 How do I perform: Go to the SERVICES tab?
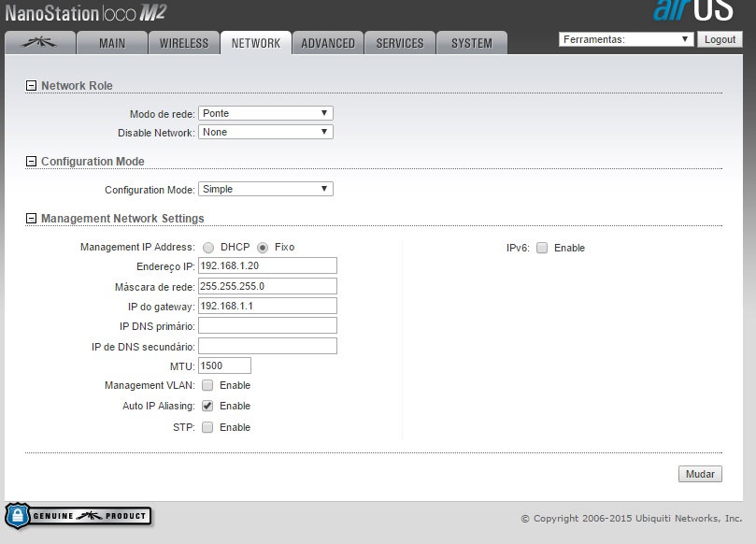coord(400,43)
